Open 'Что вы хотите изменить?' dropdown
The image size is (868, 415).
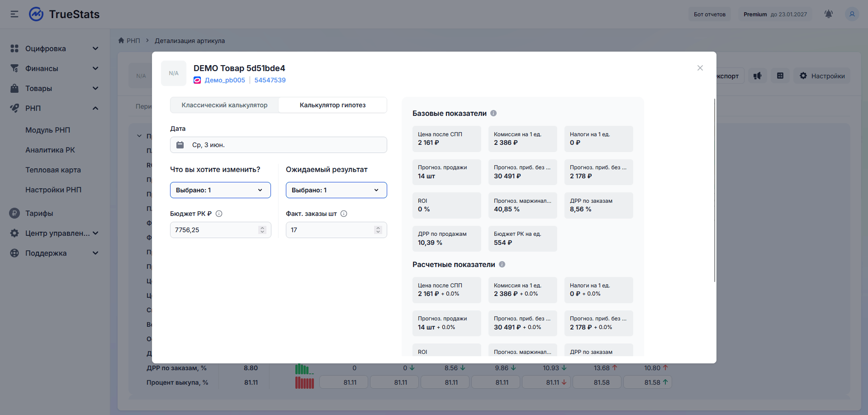pos(220,190)
